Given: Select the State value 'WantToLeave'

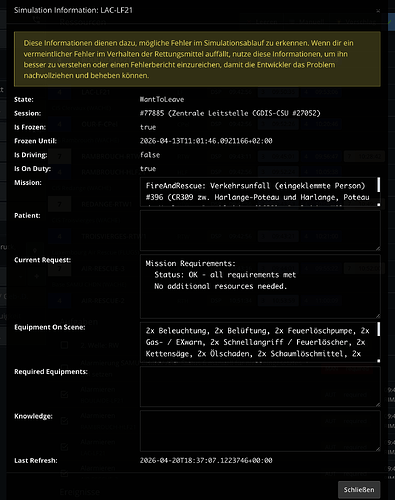Looking at the screenshot, I should (162, 99).
